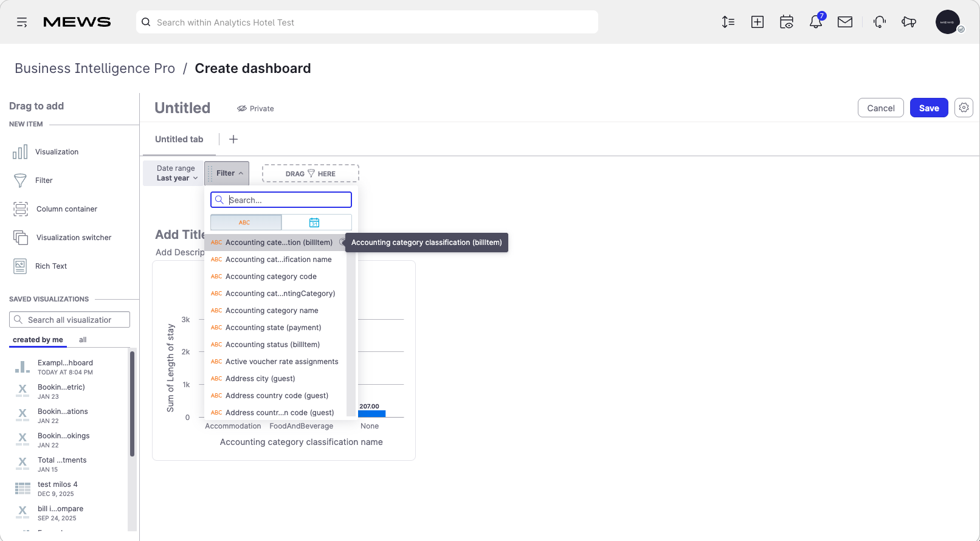The image size is (980, 541).
Task: Click the plus square create icon
Action: pyautogui.click(x=757, y=22)
